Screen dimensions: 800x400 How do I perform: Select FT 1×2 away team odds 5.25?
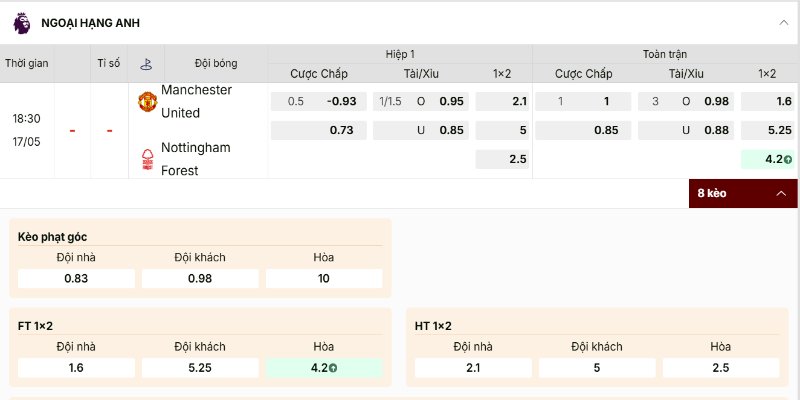[200, 368]
